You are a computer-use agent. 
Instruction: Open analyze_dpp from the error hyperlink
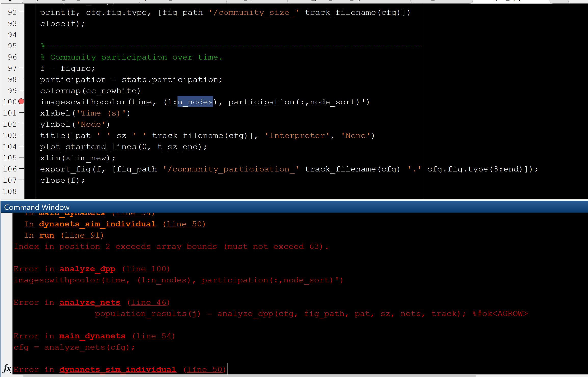[87, 269]
